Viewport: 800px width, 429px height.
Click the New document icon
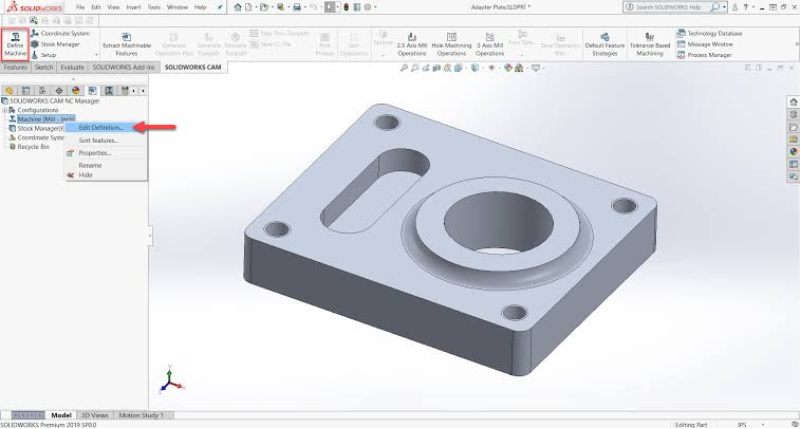pyautogui.click(x=248, y=7)
